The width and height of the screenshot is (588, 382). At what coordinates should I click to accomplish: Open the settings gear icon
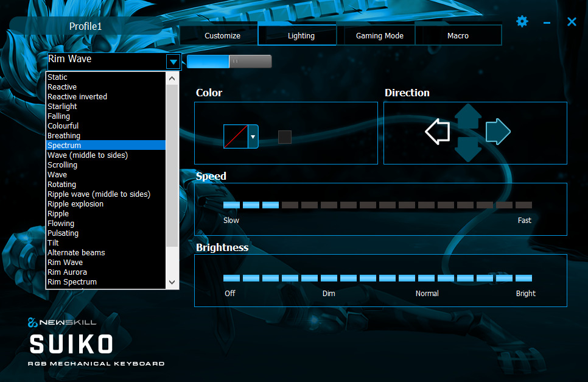(522, 22)
